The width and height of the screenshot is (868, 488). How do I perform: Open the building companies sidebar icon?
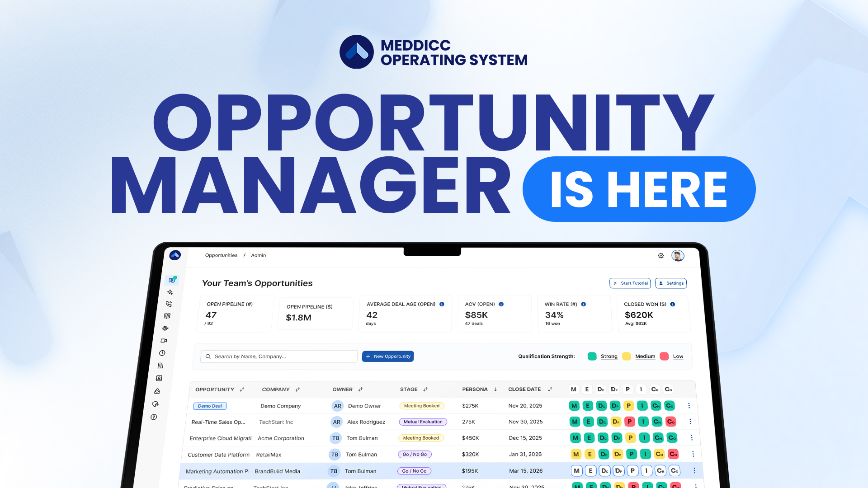(160, 366)
